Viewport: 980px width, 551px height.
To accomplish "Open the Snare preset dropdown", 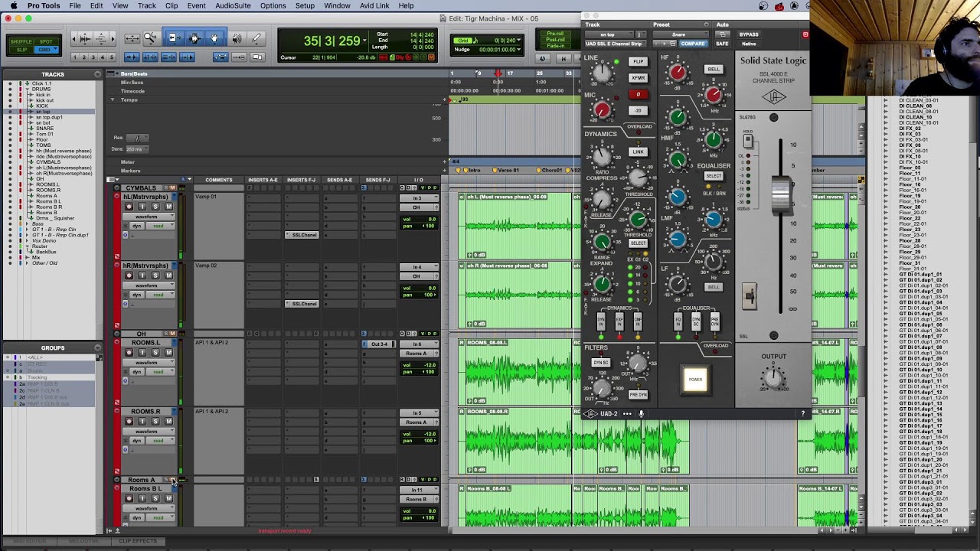I will (x=680, y=34).
